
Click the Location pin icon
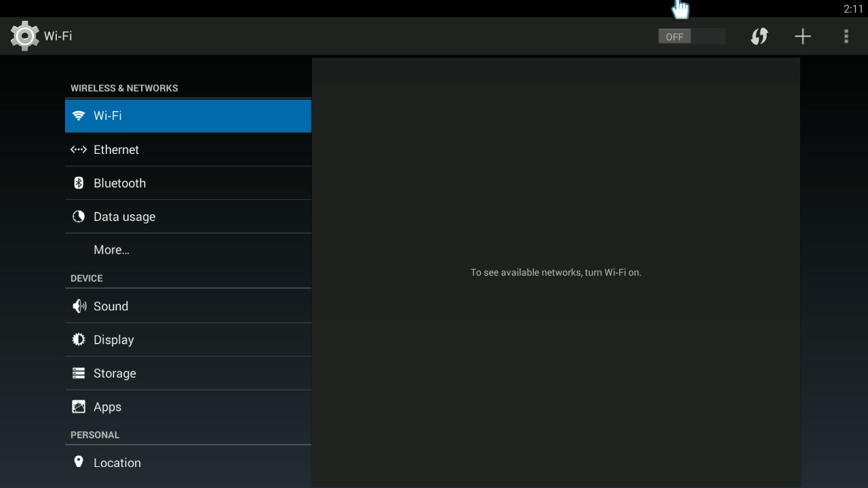click(79, 462)
